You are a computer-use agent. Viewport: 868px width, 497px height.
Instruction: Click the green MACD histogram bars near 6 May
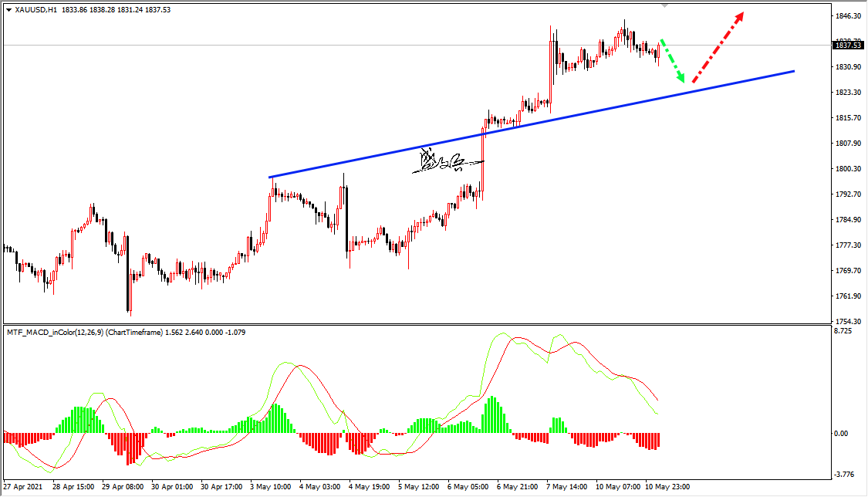(494, 414)
